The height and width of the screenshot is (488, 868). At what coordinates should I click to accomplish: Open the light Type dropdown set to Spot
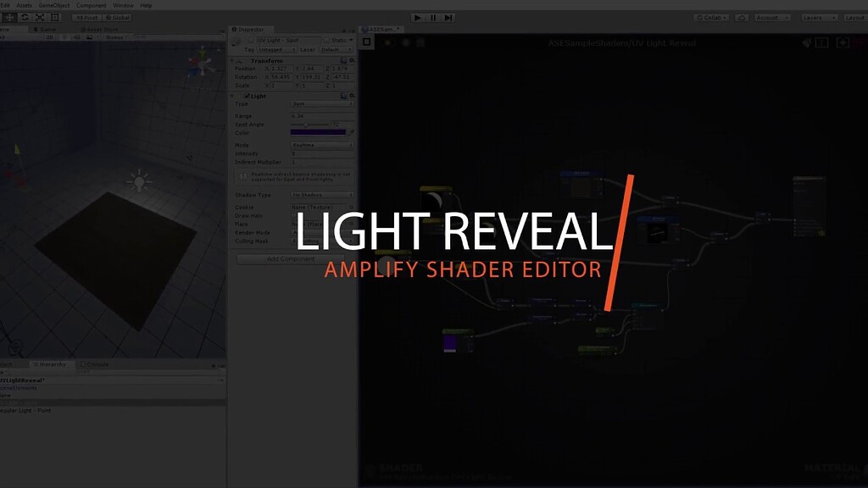click(323, 103)
